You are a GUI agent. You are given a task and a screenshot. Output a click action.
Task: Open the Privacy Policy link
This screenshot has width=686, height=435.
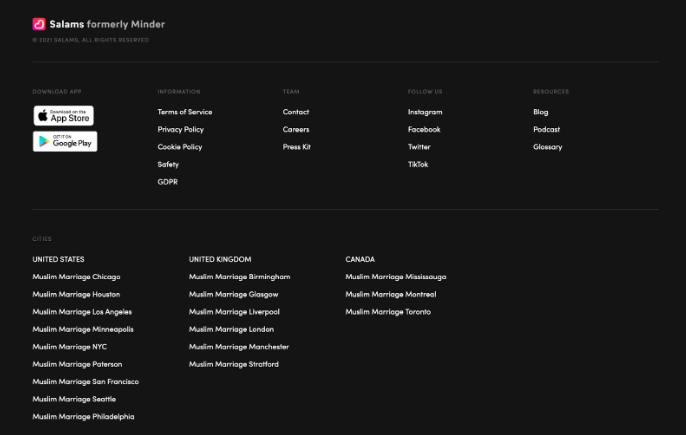[181, 130]
